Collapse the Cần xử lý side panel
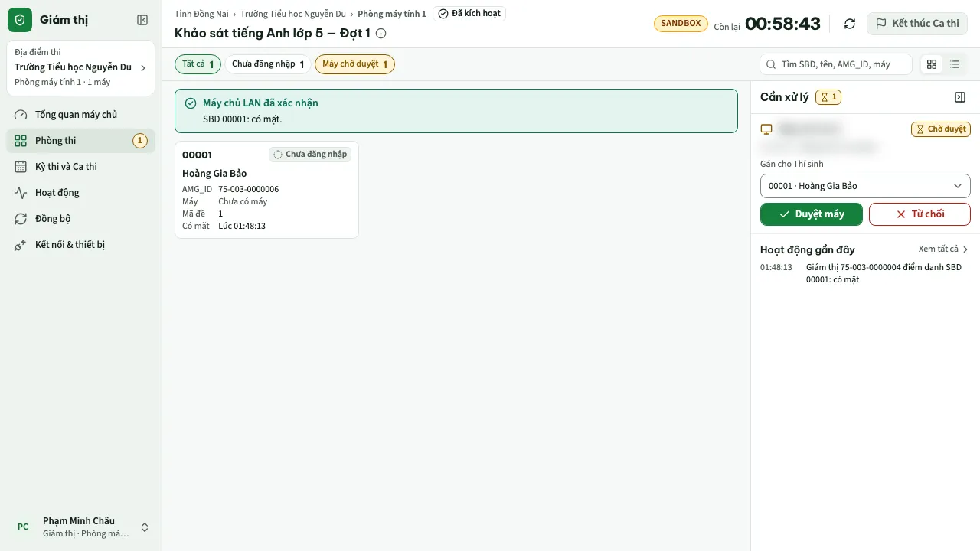The height and width of the screenshot is (551, 980). point(960,97)
